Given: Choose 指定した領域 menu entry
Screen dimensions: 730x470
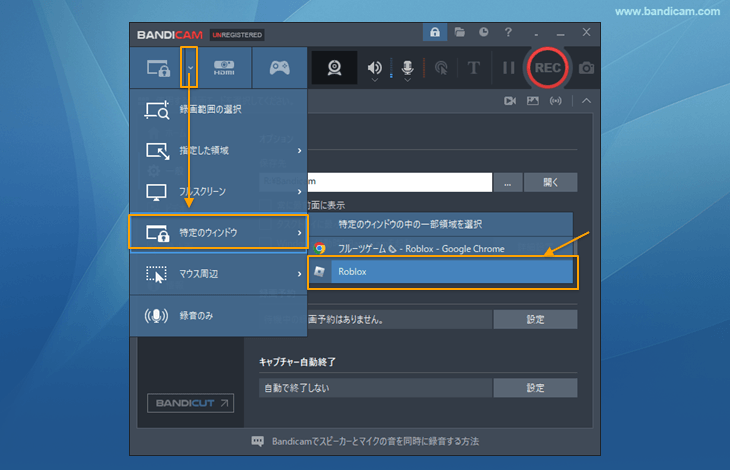Looking at the screenshot, I should pos(218,150).
